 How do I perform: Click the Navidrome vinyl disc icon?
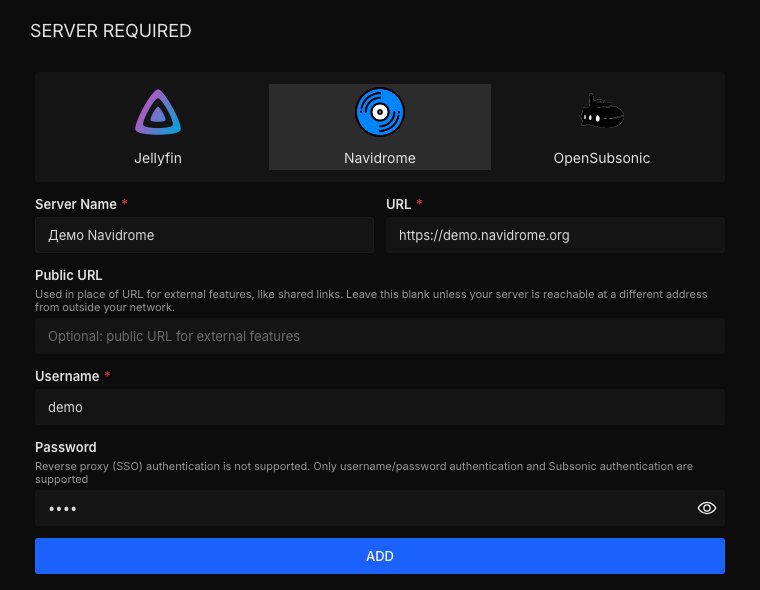point(380,112)
